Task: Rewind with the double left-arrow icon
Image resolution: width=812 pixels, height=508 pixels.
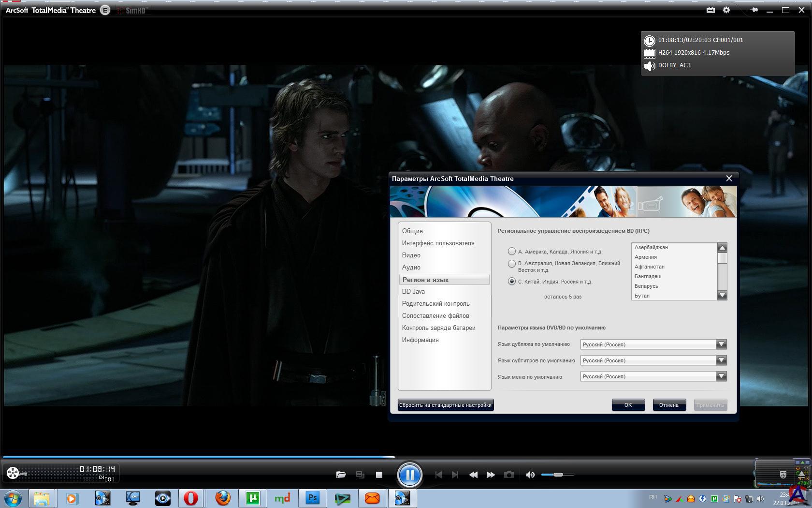Action: (x=473, y=475)
